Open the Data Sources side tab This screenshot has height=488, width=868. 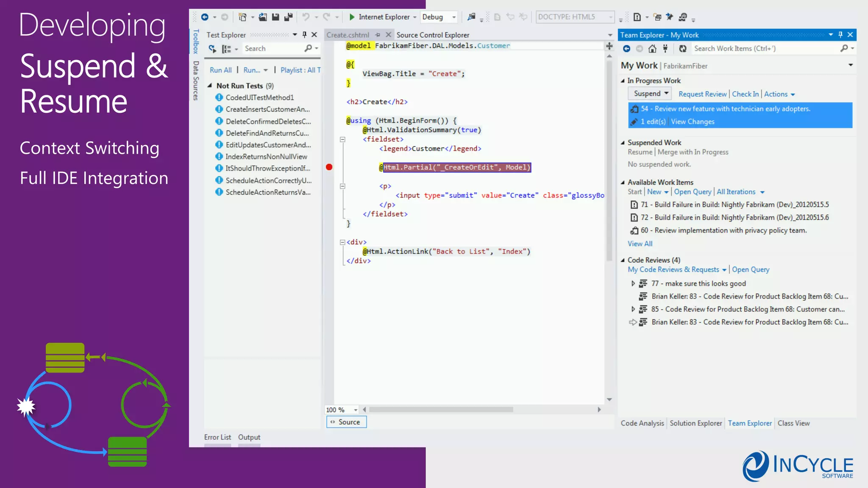click(x=196, y=80)
